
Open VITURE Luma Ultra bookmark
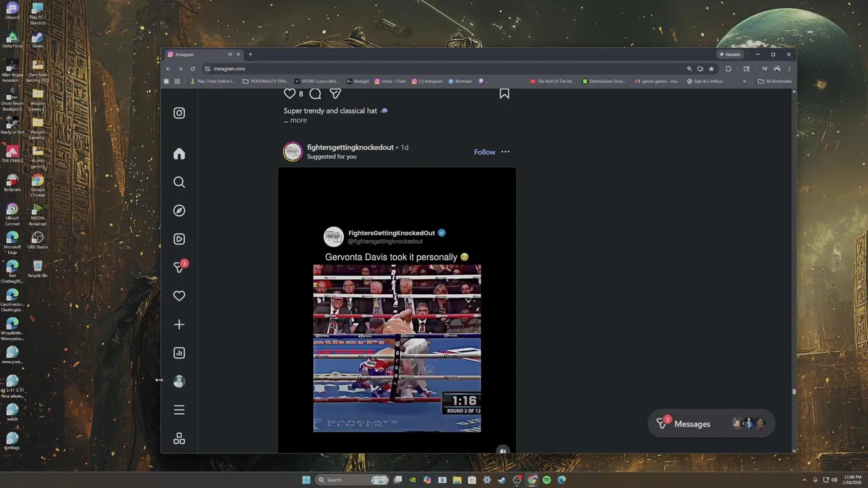click(317, 81)
